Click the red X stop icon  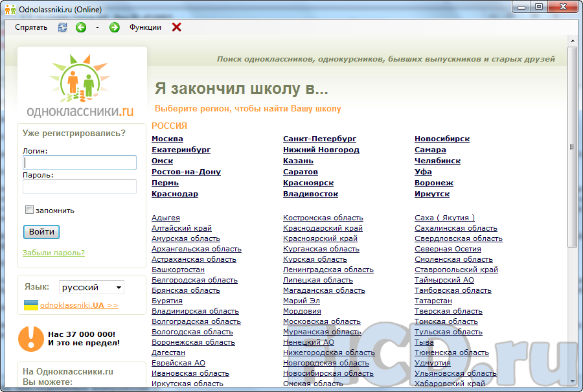coord(177,27)
